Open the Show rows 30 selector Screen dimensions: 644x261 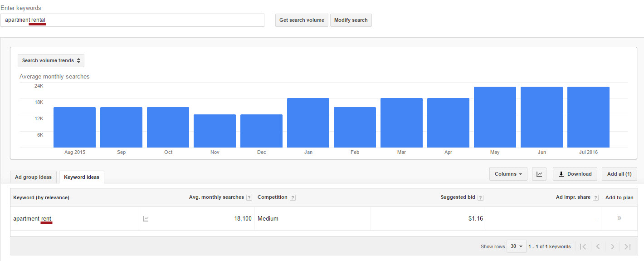[516, 246]
